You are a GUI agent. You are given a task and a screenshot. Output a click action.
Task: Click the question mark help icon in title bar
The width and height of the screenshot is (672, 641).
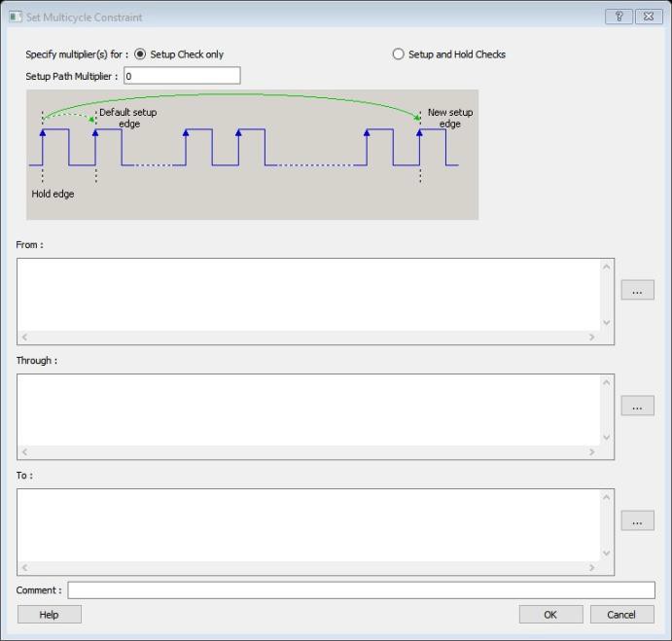coord(619,18)
